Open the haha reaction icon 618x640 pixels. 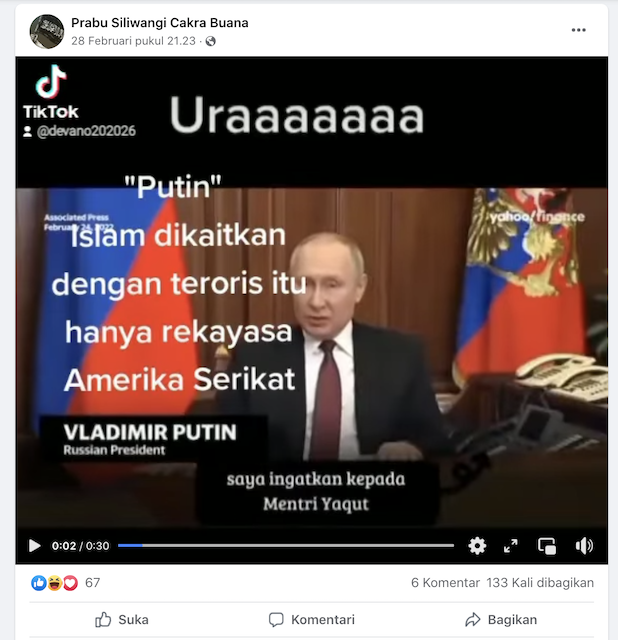pyautogui.click(x=54, y=583)
